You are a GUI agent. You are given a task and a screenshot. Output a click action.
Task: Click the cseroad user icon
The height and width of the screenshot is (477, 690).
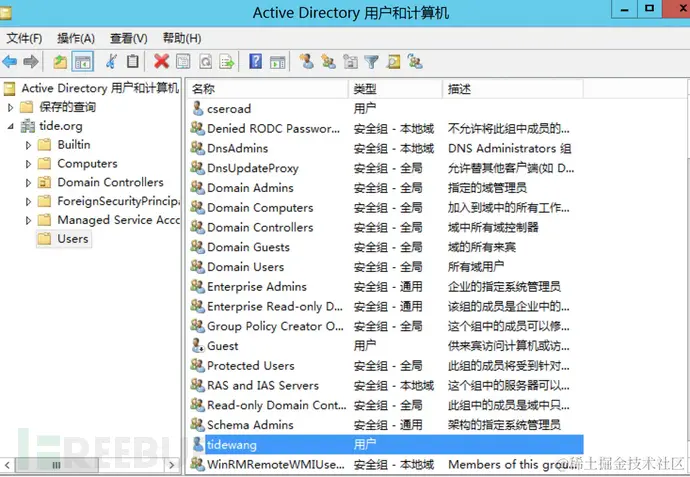(198, 108)
